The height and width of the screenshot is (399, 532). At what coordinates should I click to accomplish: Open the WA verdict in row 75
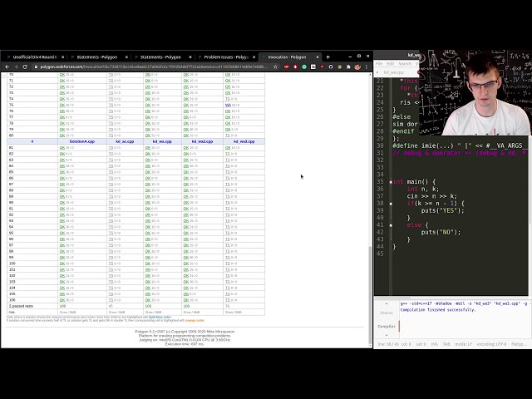pyautogui.click(x=228, y=106)
